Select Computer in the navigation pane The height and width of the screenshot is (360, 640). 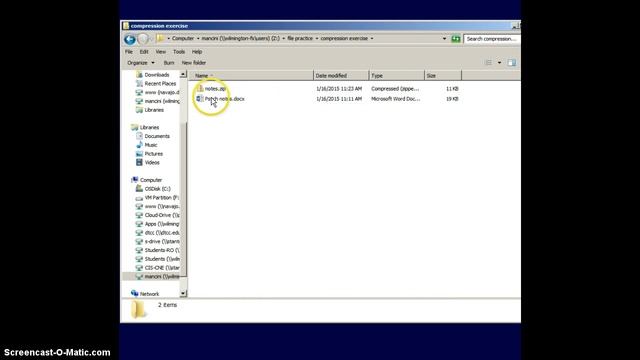coord(151,180)
